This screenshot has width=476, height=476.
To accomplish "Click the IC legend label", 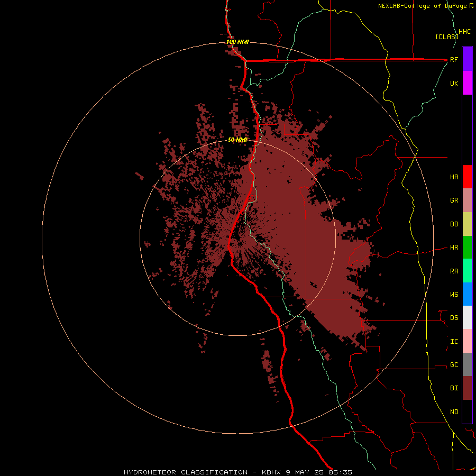I will (x=454, y=342).
